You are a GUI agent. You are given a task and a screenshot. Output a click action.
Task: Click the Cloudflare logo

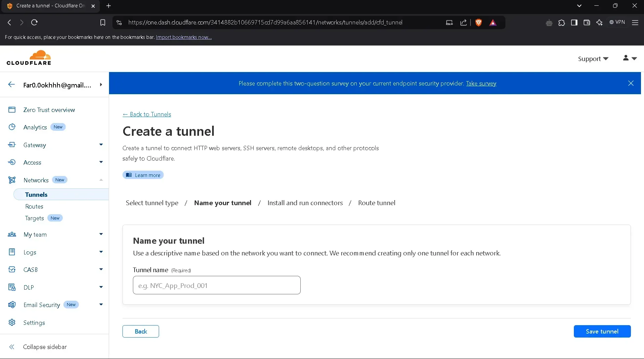click(x=29, y=58)
